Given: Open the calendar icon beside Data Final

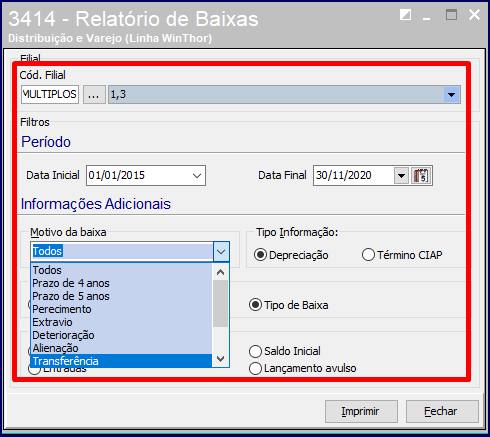Looking at the screenshot, I should [421, 175].
